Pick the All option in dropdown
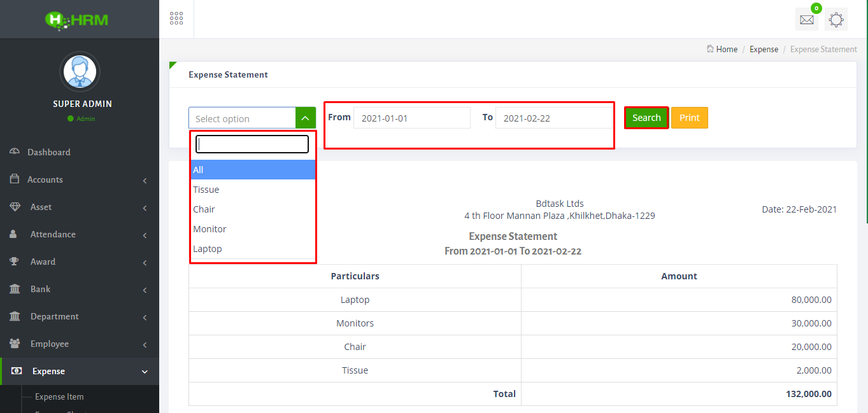The height and width of the screenshot is (413, 868). pyautogui.click(x=199, y=170)
